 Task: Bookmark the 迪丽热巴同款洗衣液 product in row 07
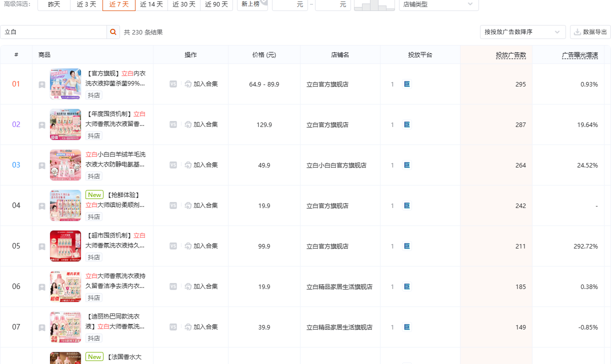pyautogui.click(x=42, y=327)
